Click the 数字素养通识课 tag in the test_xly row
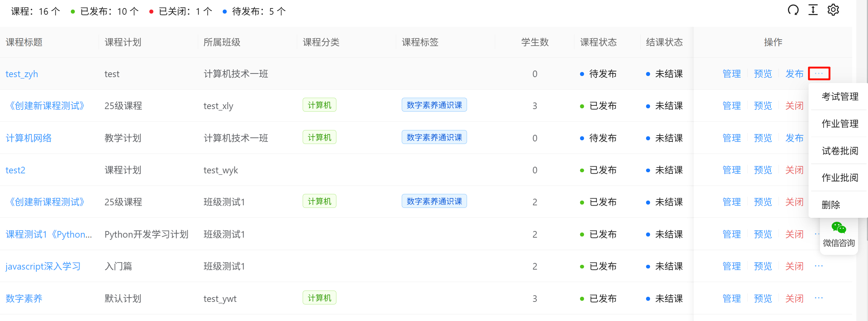The width and height of the screenshot is (868, 321). (434, 105)
